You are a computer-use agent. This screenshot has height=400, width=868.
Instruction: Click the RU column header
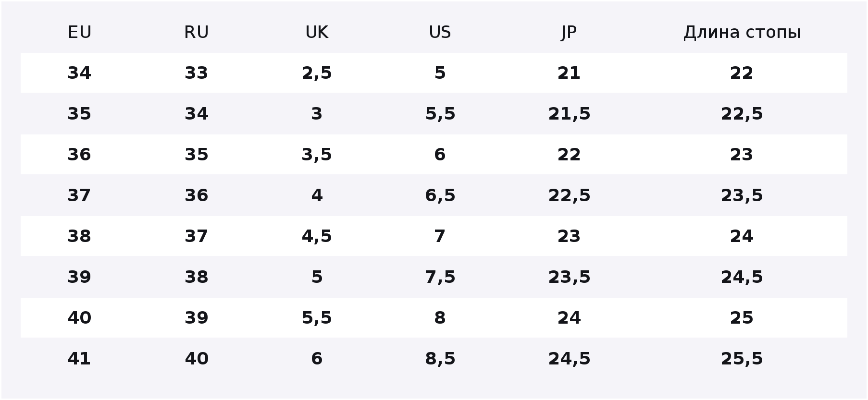pos(197,32)
